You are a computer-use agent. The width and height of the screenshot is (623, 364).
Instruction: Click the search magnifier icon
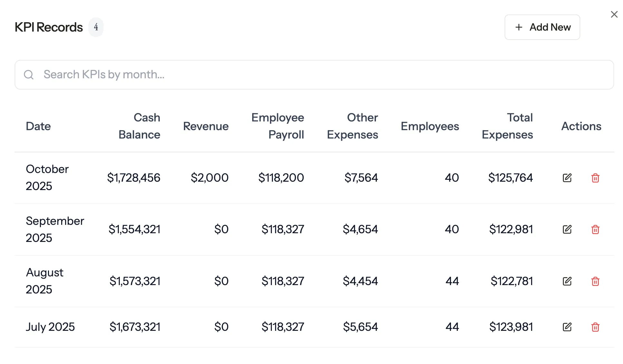pos(29,75)
